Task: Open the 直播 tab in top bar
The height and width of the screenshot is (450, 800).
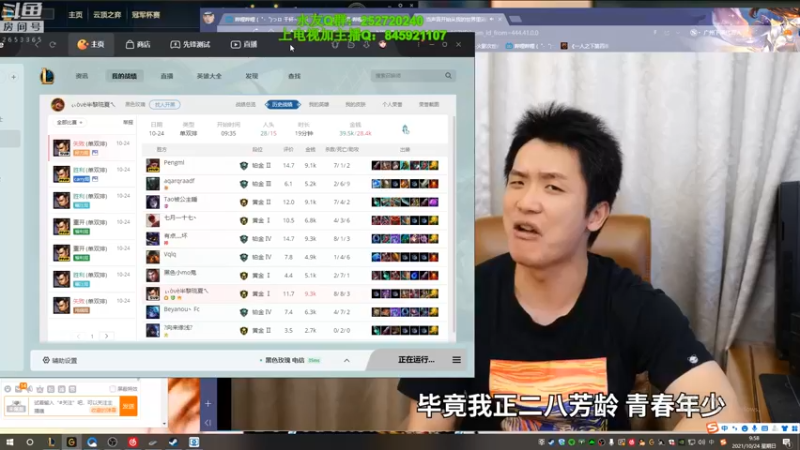Action: coord(244,44)
